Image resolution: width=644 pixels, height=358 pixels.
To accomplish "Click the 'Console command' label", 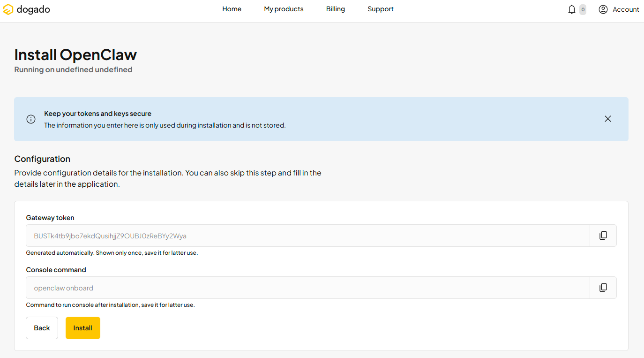I will coord(56,270).
